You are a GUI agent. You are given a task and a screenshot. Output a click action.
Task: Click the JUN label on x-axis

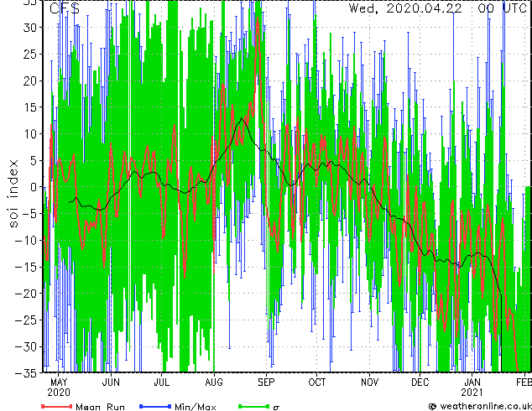coord(111,382)
